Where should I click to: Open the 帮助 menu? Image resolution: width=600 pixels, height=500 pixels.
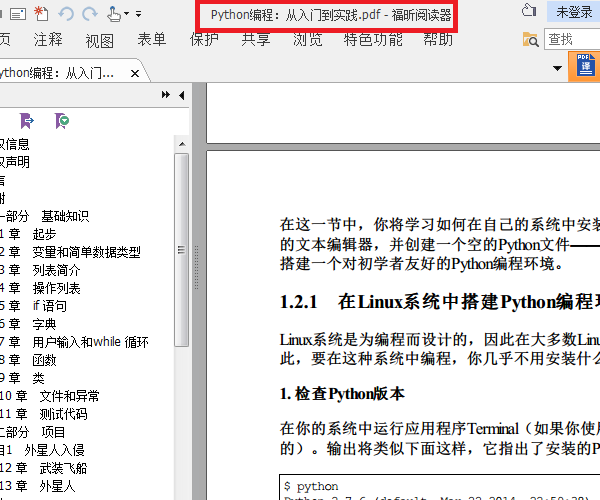(438, 39)
